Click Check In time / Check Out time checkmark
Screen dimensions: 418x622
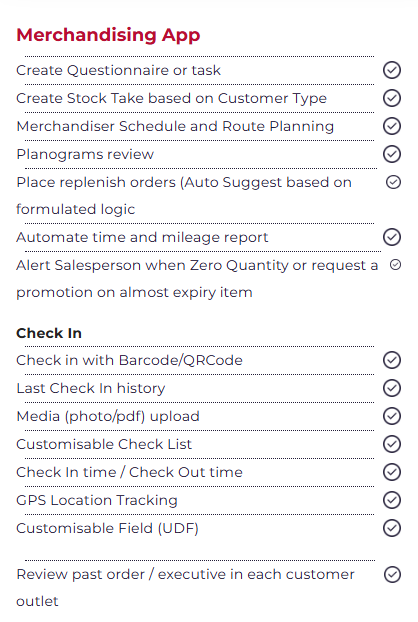pyautogui.click(x=392, y=472)
